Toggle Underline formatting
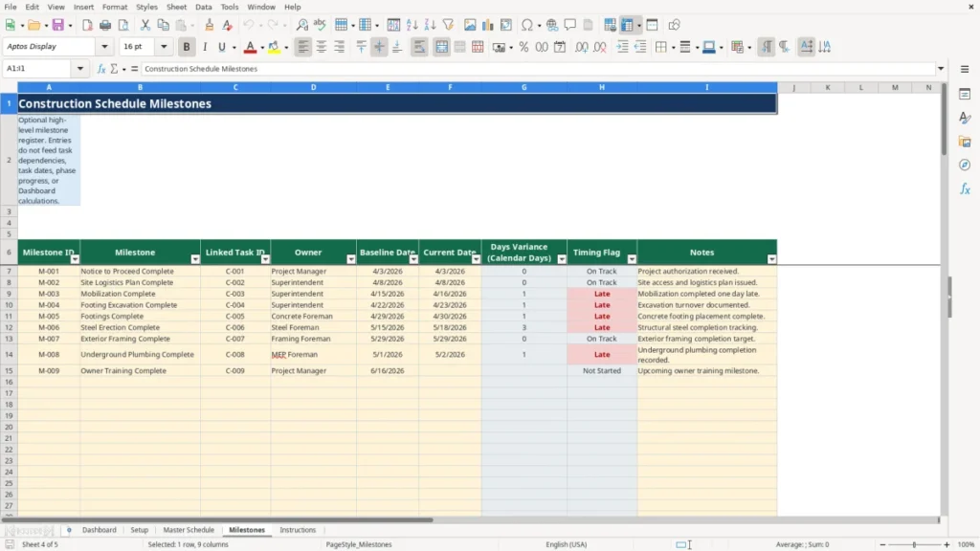Screen dimensions: 980x551 [x=222, y=47]
